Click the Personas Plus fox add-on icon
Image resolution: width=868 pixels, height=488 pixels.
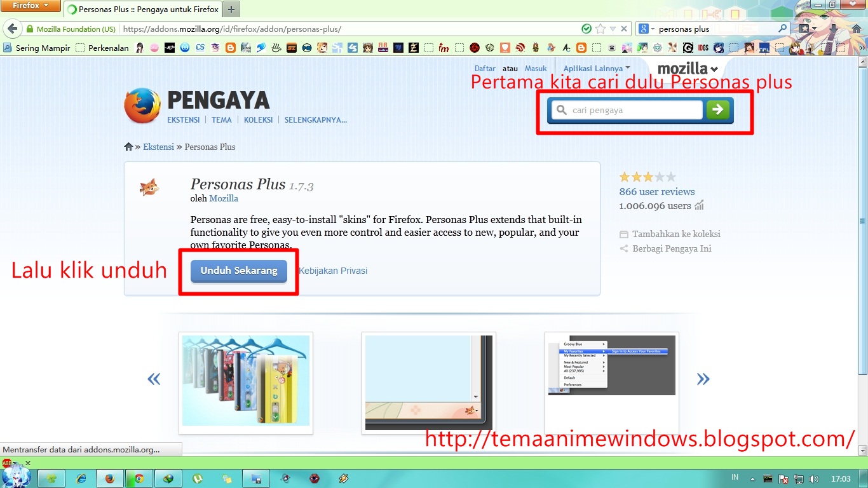point(149,187)
